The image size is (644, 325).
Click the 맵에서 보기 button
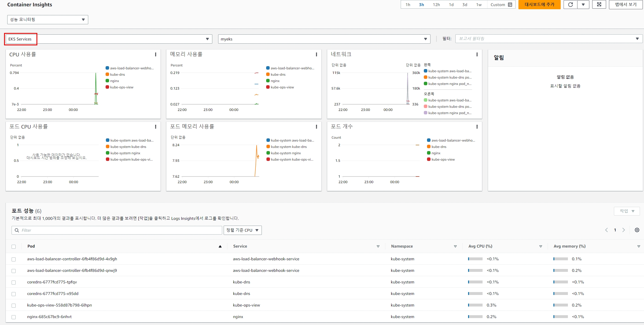point(626,5)
